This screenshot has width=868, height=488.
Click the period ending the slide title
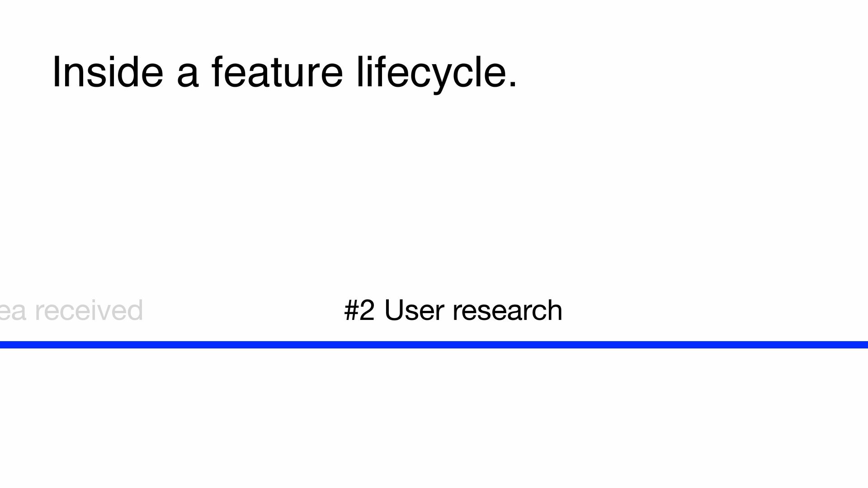[513, 85]
